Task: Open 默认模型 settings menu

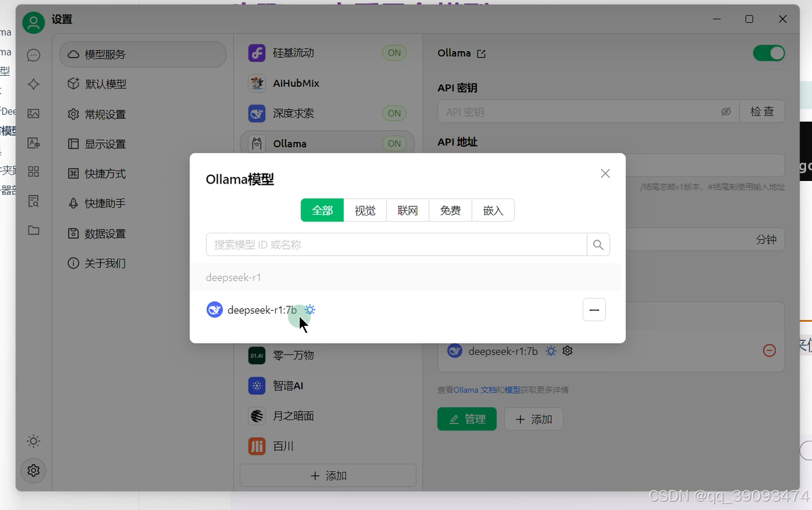Action: pos(143,84)
